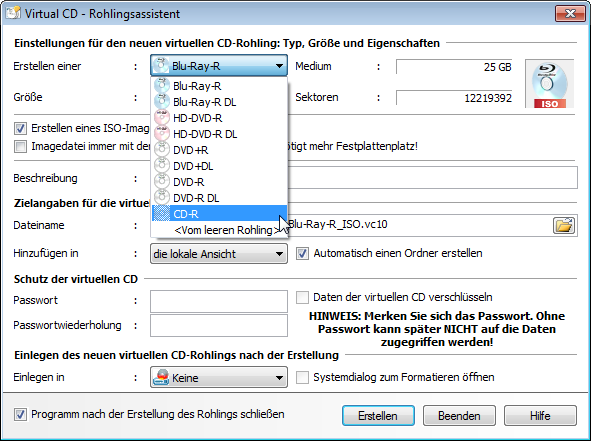
Task: Click the Blu-ray ISO preview image
Action: click(550, 84)
